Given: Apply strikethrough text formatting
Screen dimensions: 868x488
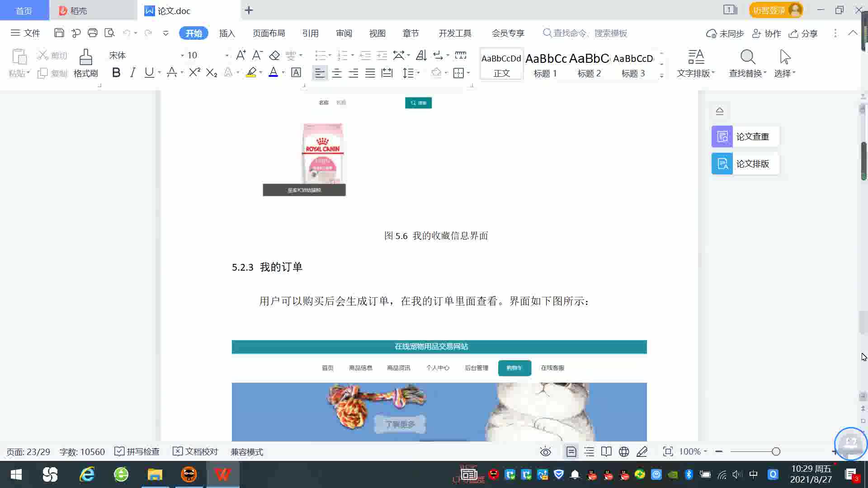Looking at the screenshot, I should point(172,73).
